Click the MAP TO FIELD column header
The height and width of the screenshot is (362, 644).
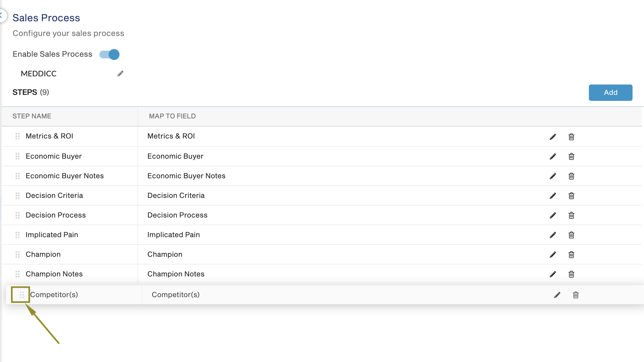pos(172,116)
